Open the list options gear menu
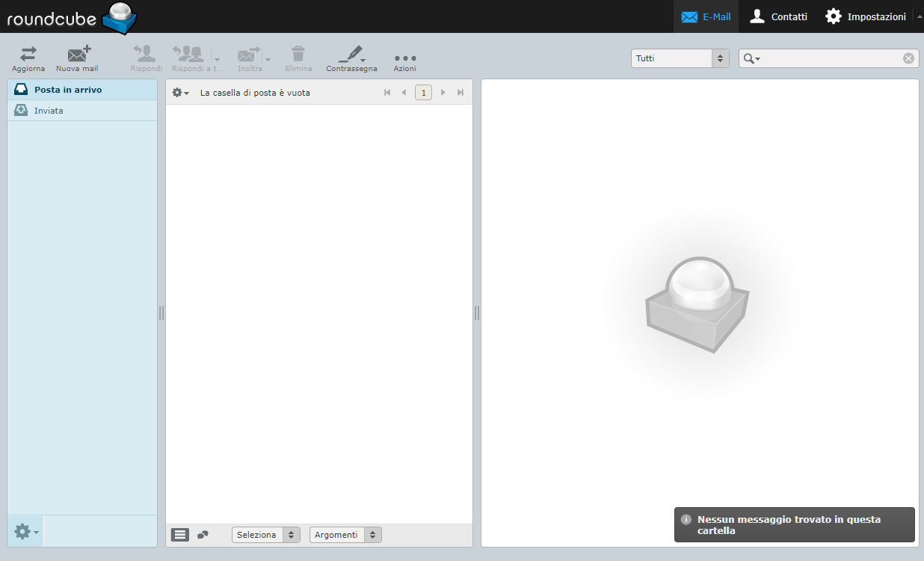 click(180, 93)
